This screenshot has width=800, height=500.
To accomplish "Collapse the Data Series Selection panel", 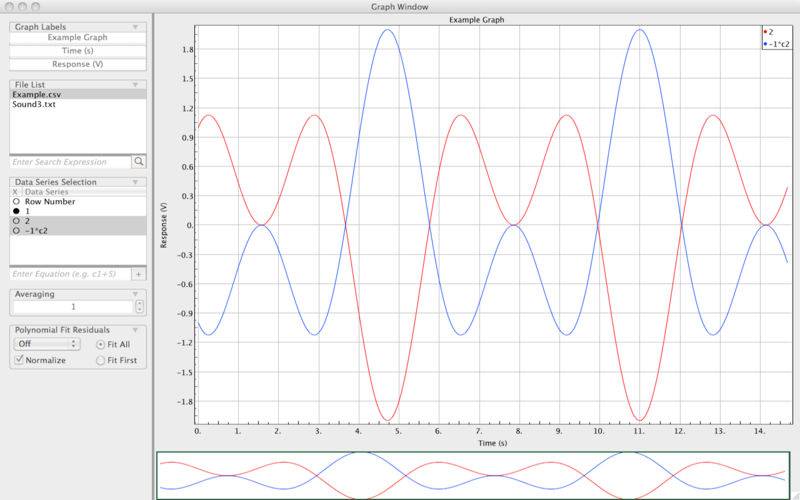I will point(135,182).
